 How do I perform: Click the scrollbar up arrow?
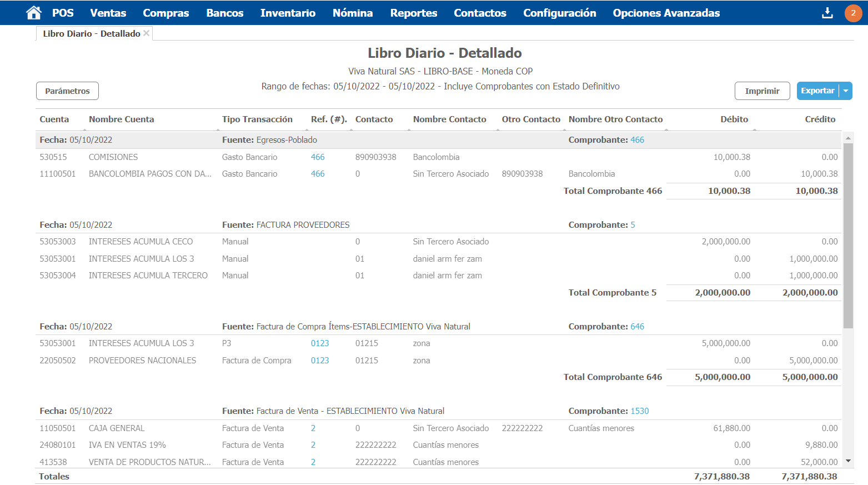[x=847, y=138]
